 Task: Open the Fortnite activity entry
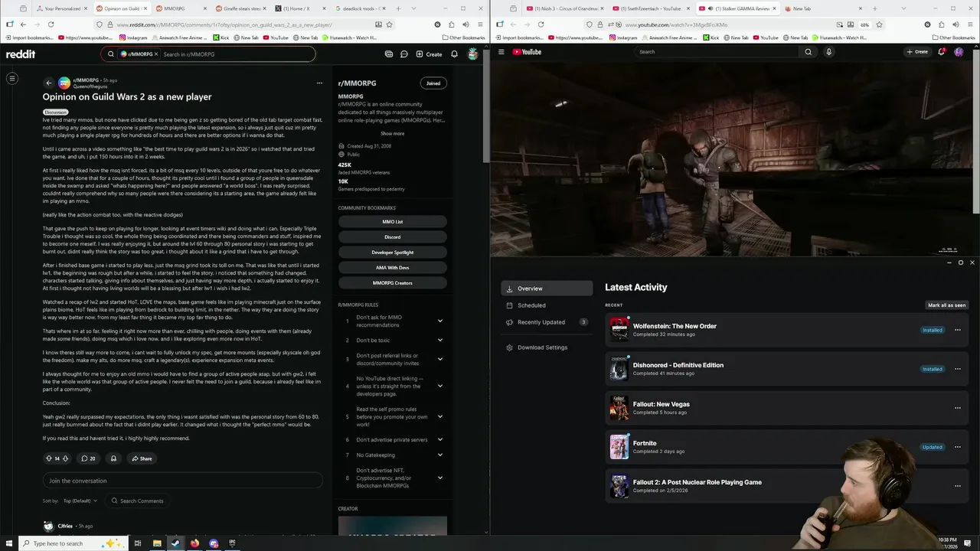coord(787,447)
